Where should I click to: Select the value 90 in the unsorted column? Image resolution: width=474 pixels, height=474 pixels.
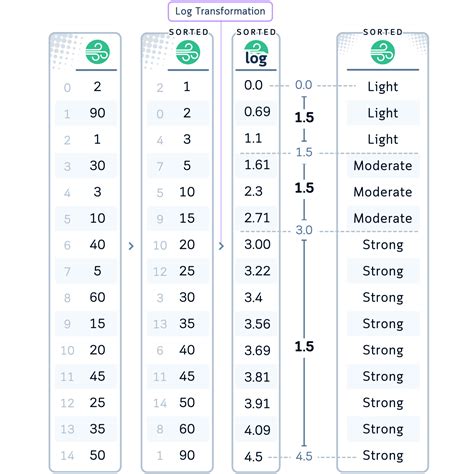[x=97, y=113]
